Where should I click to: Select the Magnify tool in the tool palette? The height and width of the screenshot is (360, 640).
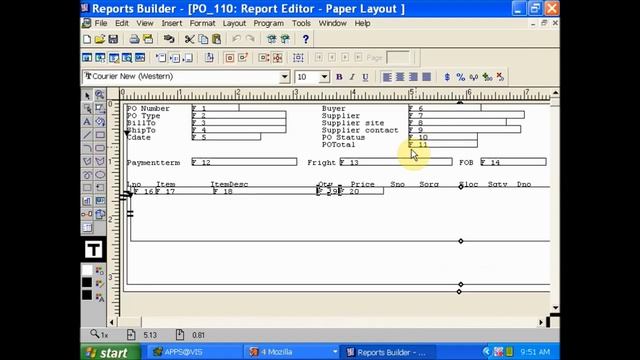pos(100,96)
